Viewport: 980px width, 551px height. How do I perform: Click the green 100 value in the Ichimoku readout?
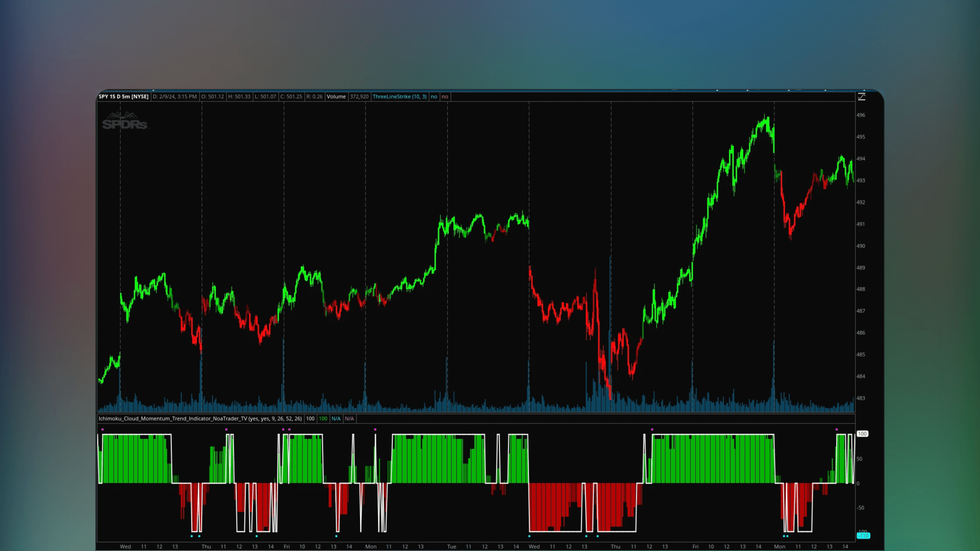(323, 419)
